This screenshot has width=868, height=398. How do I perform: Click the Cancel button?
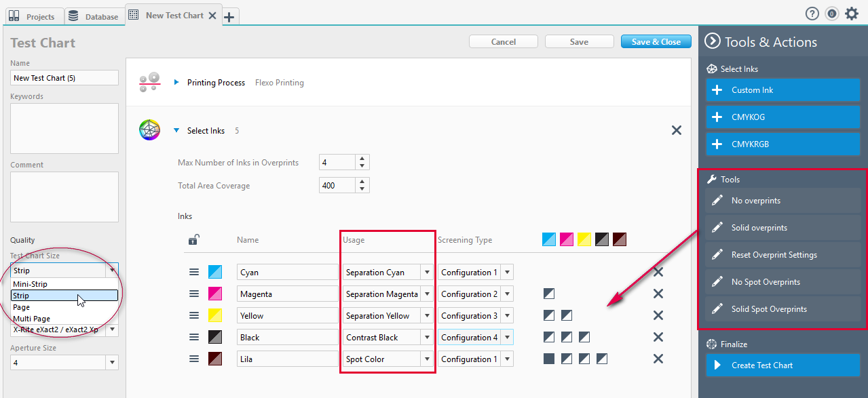tap(504, 41)
